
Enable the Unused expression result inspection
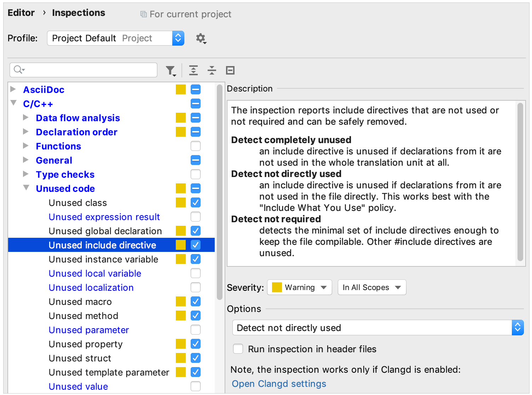[x=196, y=217]
